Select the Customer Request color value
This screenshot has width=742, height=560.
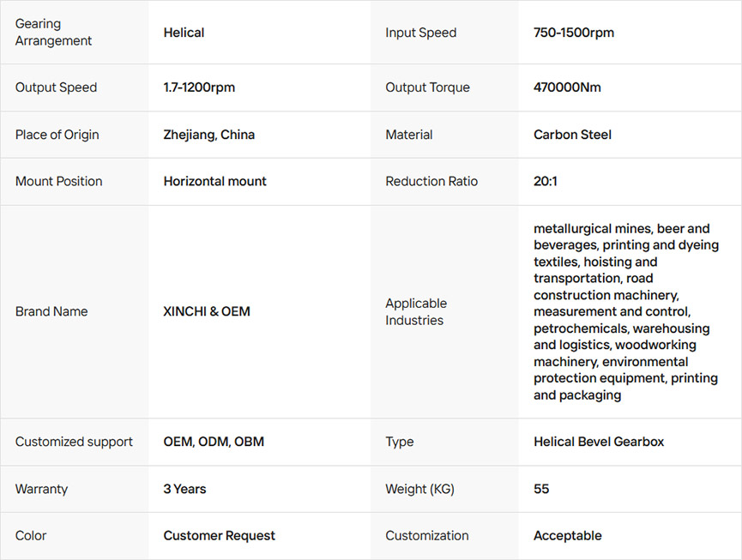pyautogui.click(x=219, y=535)
